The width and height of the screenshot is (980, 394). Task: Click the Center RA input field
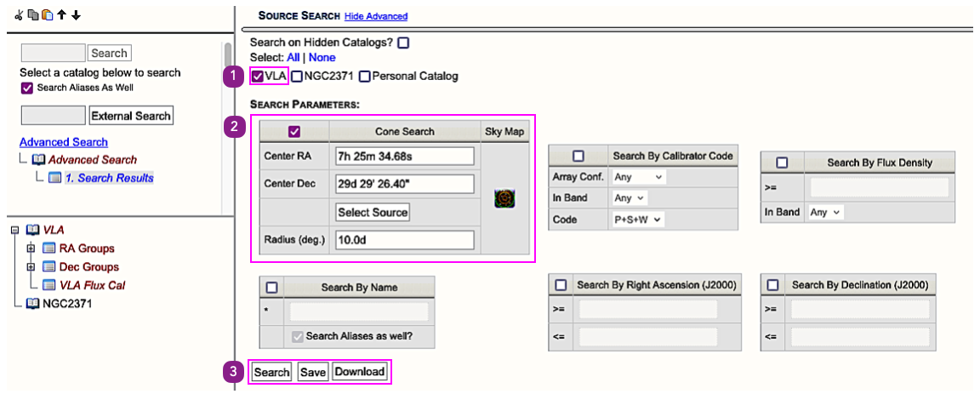tap(404, 157)
